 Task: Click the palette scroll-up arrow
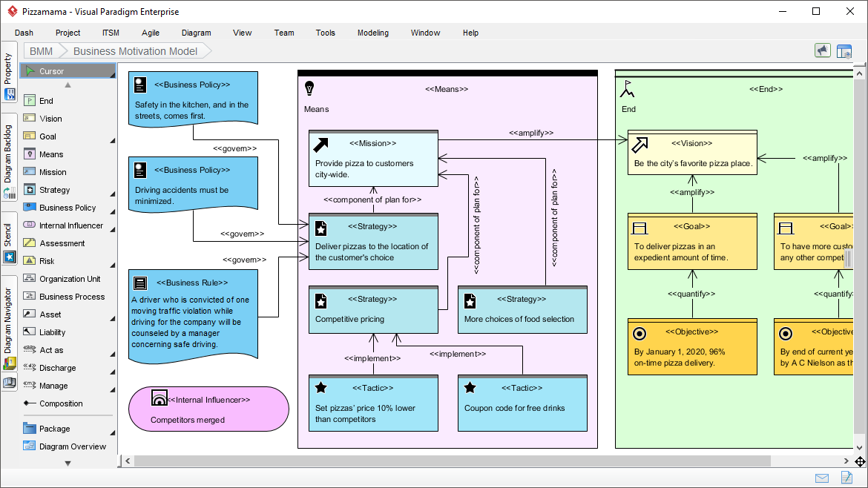(x=68, y=85)
